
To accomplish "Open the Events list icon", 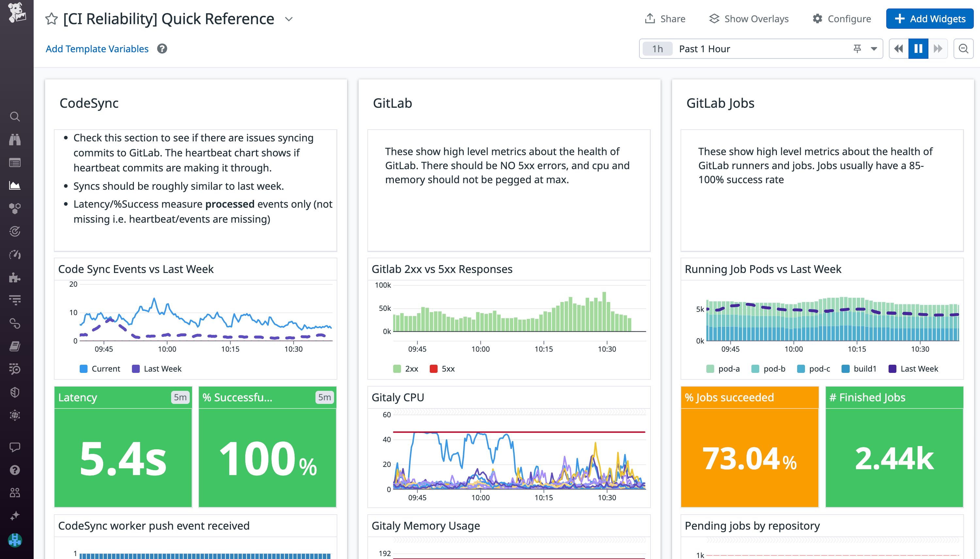I will tap(15, 162).
